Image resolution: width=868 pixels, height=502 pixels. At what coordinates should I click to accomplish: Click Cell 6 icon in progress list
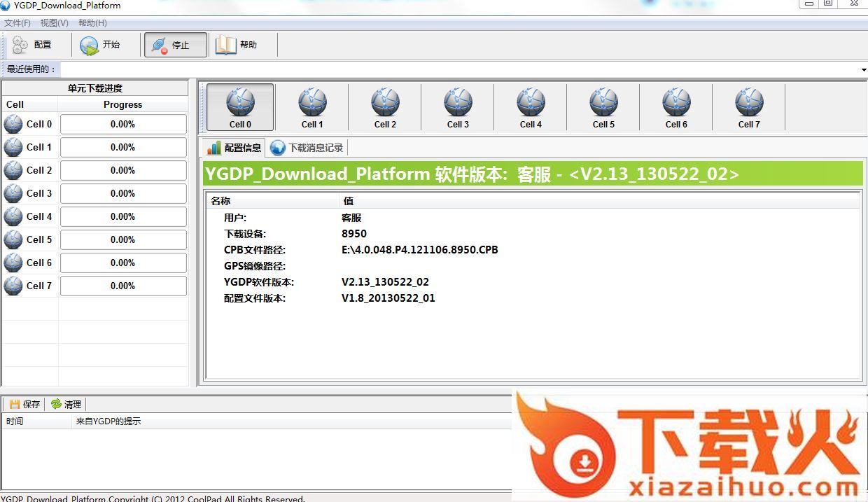(x=13, y=263)
